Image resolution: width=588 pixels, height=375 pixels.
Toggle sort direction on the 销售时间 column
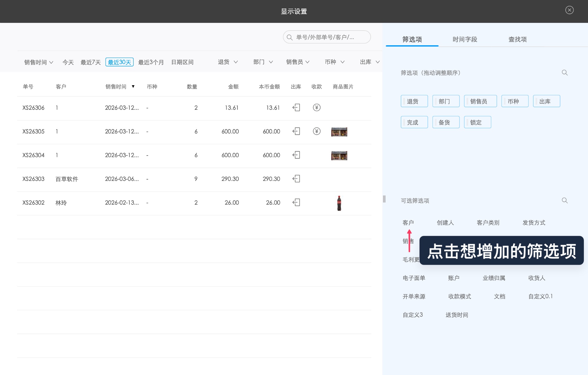tap(133, 86)
